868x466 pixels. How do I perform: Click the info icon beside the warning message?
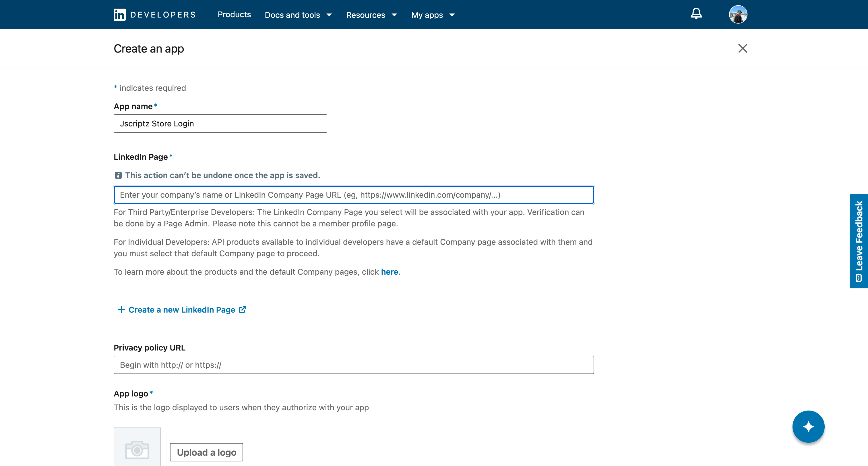point(118,175)
